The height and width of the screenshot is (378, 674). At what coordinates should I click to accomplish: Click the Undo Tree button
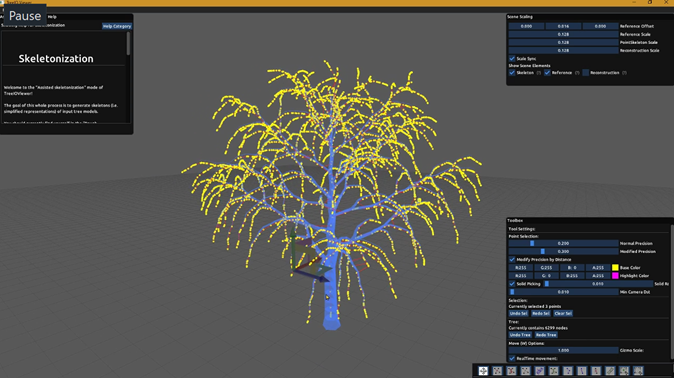coord(520,335)
